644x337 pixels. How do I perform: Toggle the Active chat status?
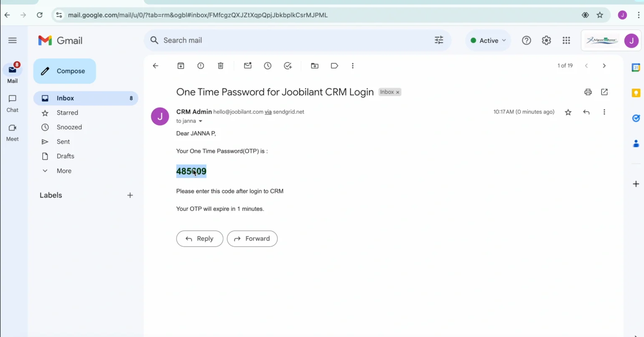(488, 40)
